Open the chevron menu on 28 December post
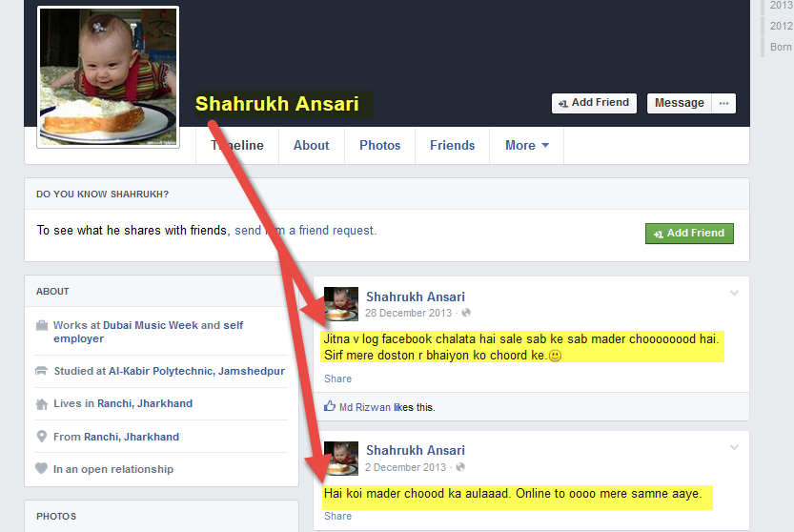This screenshot has height=532, width=794. point(734,293)
